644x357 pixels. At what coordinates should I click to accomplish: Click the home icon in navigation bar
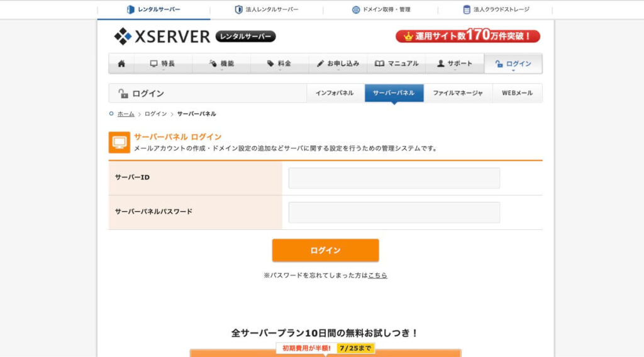pos(121,64)
